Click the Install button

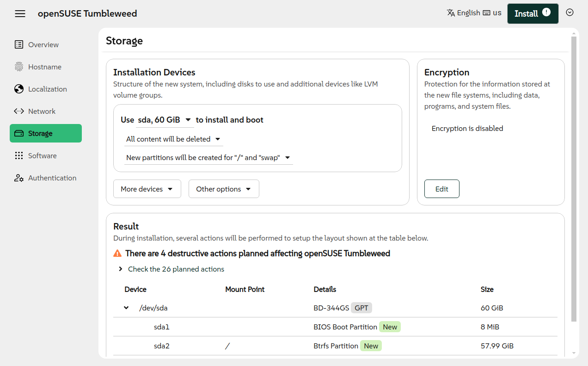[x=533, y=13]
